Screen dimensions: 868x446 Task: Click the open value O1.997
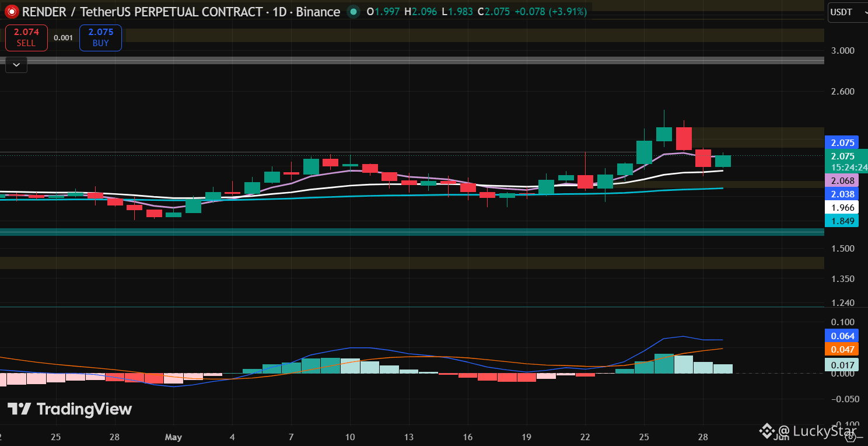tap(383, 12)
